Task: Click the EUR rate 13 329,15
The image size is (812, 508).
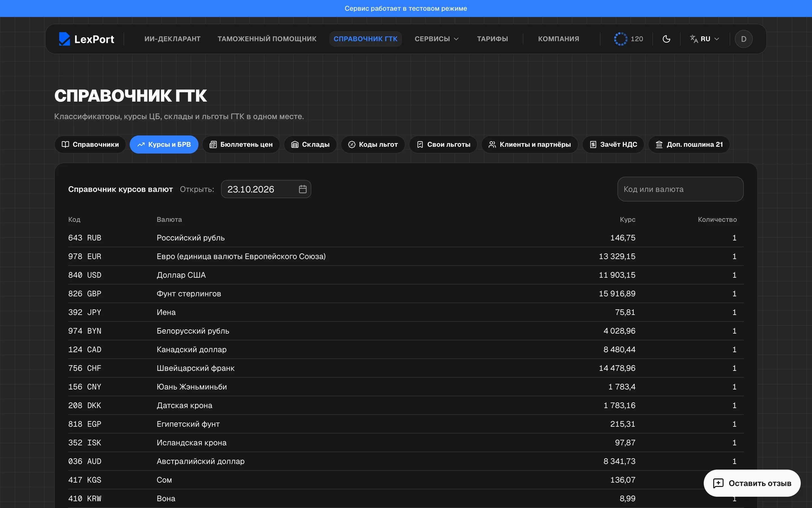Action: (x=617, y=256)
